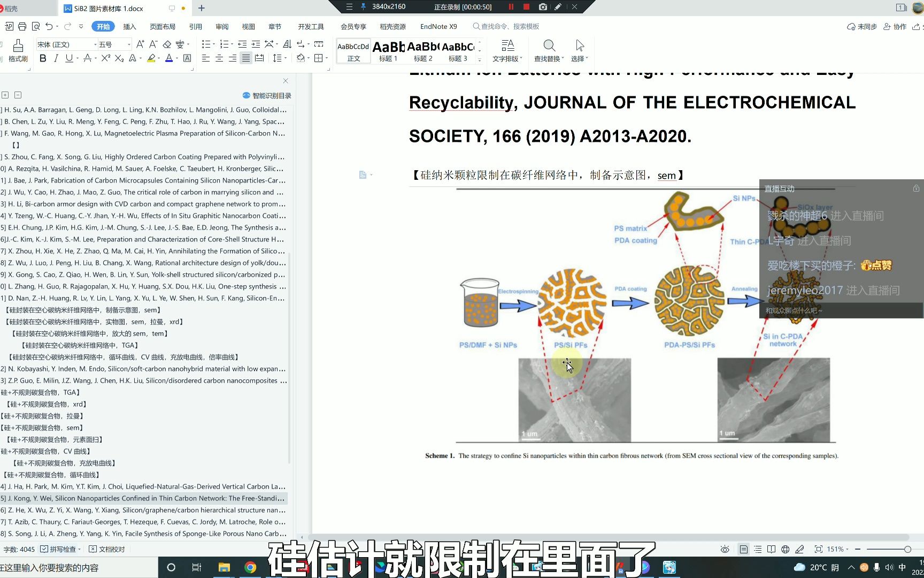Collapse all headings in navigation pane
The height and width of the screenshot is (578, 924).
click(18, 95)
